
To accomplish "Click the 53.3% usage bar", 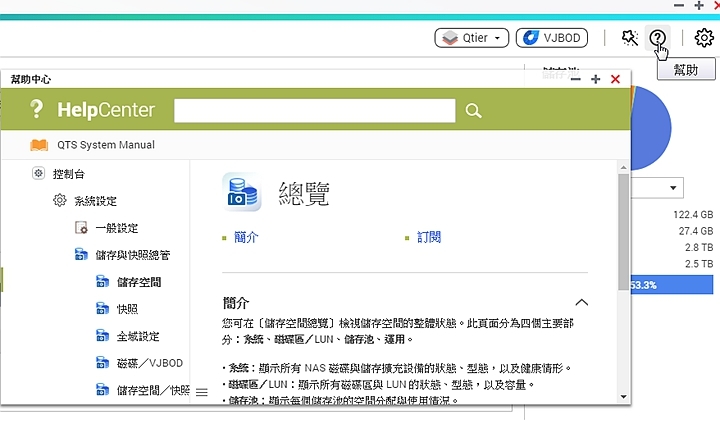I will point(672,285).
